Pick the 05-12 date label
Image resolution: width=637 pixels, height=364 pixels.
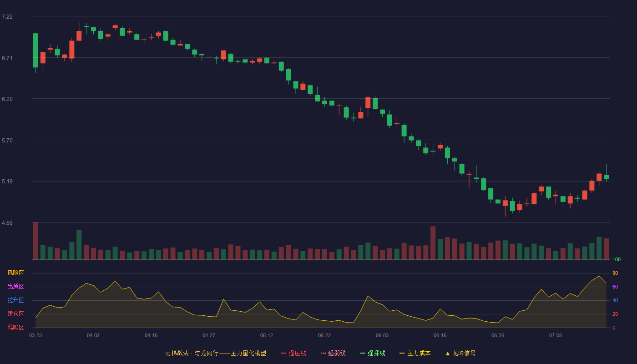click(x=267, y=335)
